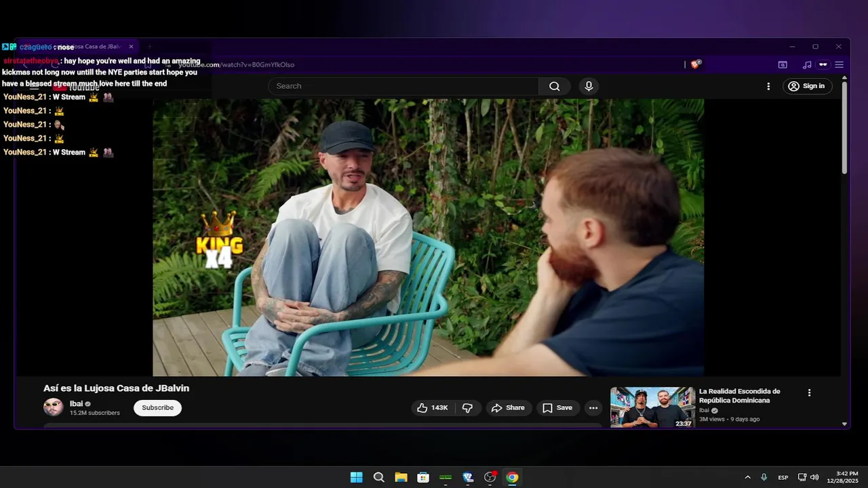This screenshot has height=488, width=868.
Task: Click the video player to pause
Action: click(x=428, y=237)
